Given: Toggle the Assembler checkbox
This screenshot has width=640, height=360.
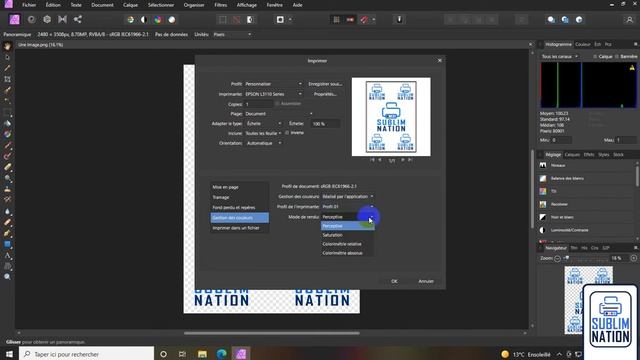Looking at the screenshot, I should pos(277,104).
